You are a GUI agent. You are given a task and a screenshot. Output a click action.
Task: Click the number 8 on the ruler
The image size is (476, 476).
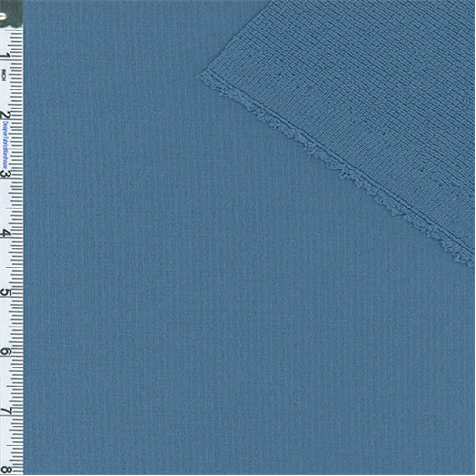(5, 469)
